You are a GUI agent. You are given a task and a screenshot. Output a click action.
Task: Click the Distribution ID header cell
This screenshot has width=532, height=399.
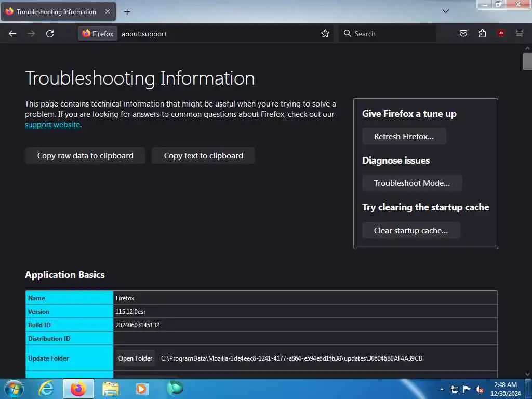[69, 339]
